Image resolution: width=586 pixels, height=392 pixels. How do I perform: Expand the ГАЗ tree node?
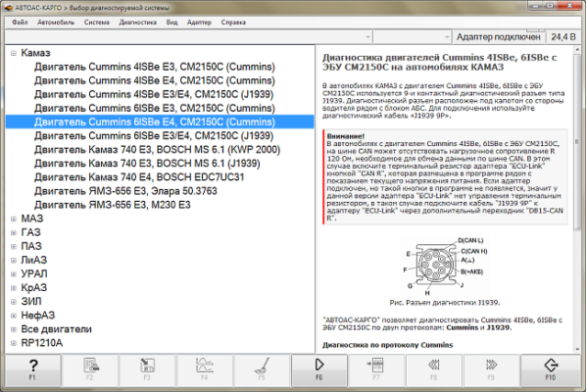(14, 233)
